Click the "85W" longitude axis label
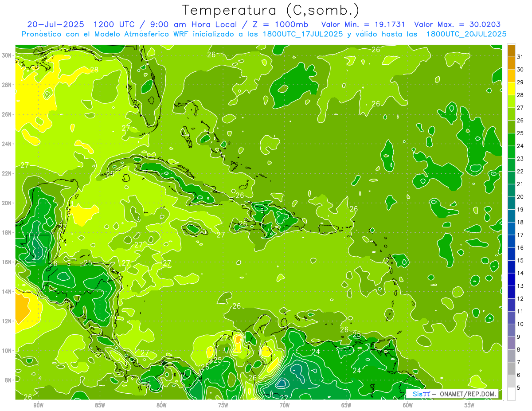 point(100,405)
